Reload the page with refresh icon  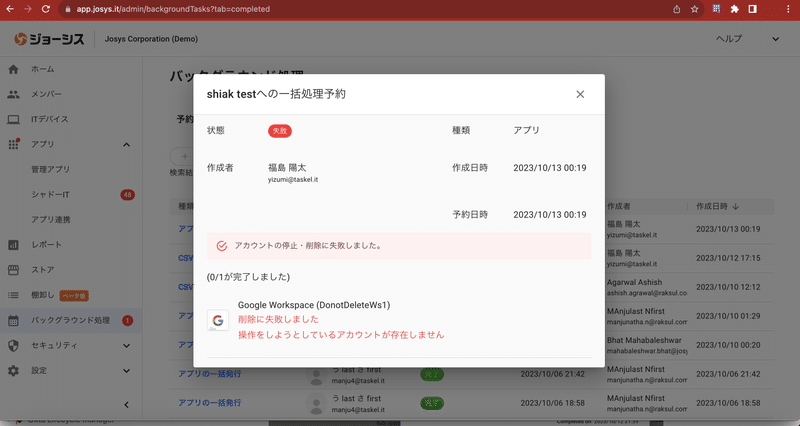click(45, 9)
